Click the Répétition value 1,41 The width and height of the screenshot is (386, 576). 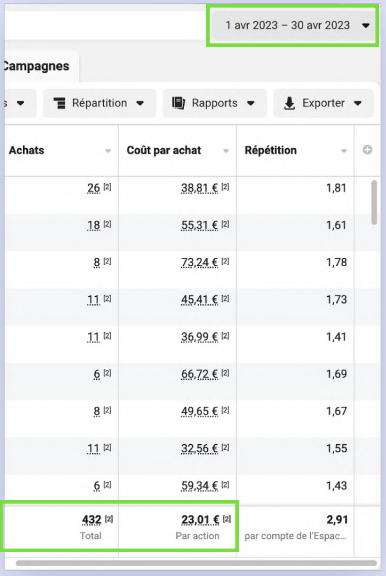(x=336, y=337)
